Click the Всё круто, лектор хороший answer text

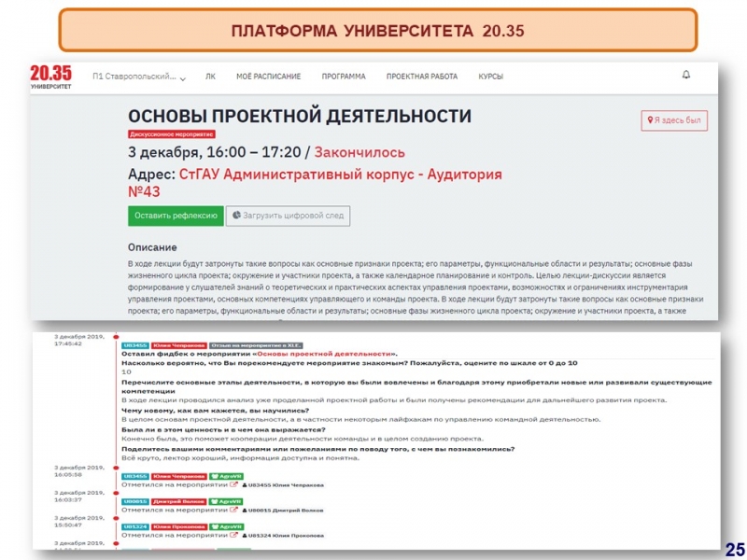tap(241, 458)
